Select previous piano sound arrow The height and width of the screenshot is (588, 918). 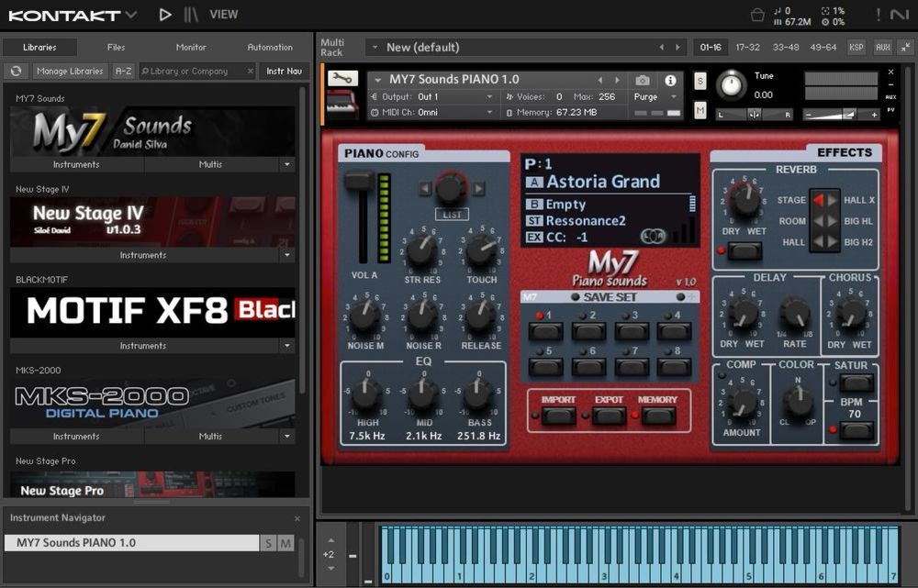point(426,188)
